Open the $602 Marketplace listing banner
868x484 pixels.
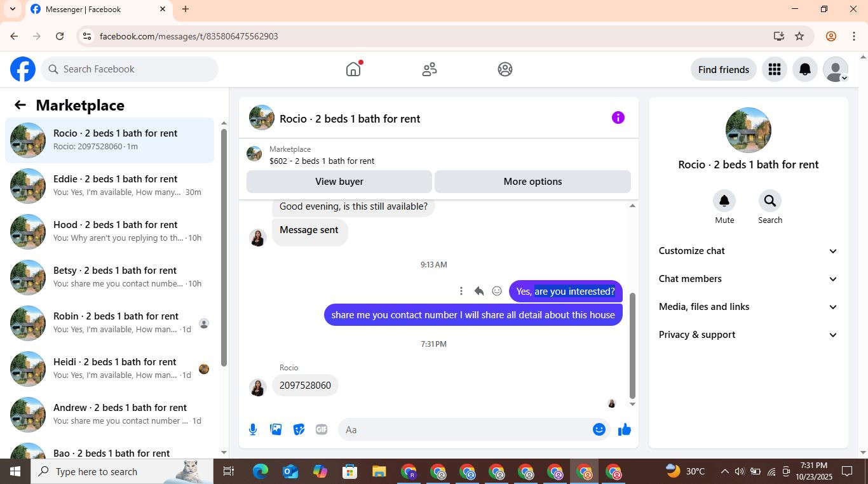point(438,155)
